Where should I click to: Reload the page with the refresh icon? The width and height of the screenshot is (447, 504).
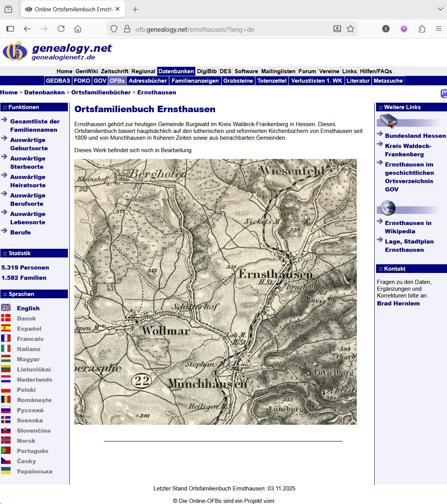point(61,29)
